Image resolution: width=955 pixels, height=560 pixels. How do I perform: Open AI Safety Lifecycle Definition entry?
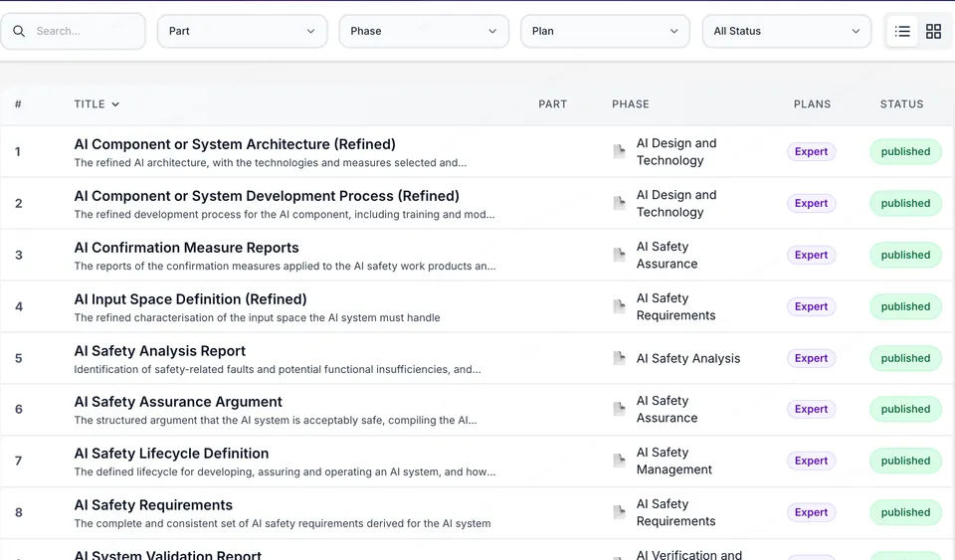pyautogui.click(x=171, y=454)
